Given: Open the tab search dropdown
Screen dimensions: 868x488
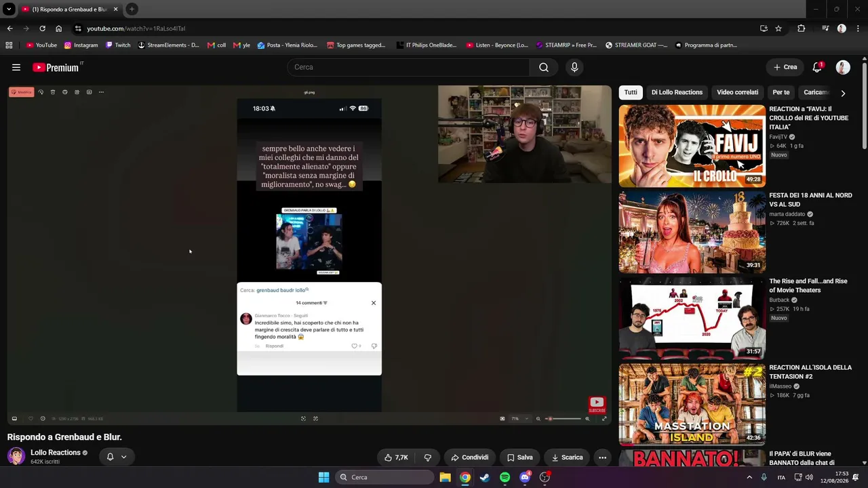Looking at the screenshot, I should coord(9,9).
